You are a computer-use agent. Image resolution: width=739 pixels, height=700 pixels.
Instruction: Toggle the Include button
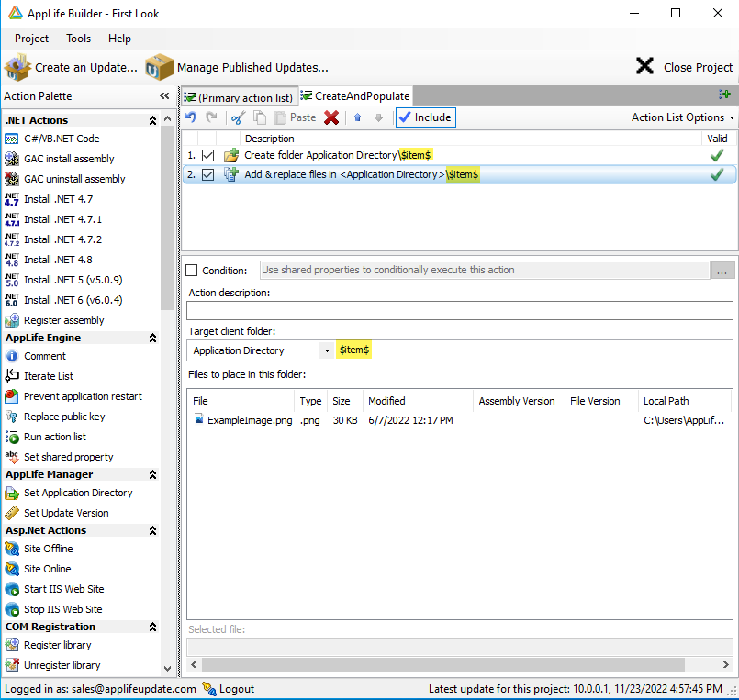point(426,117)
